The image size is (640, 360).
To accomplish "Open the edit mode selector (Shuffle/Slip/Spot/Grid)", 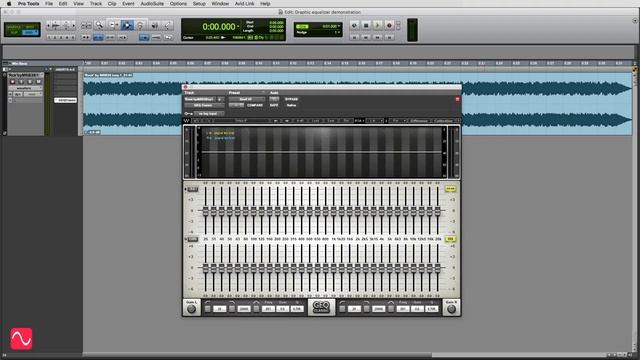I will [22, 29].
